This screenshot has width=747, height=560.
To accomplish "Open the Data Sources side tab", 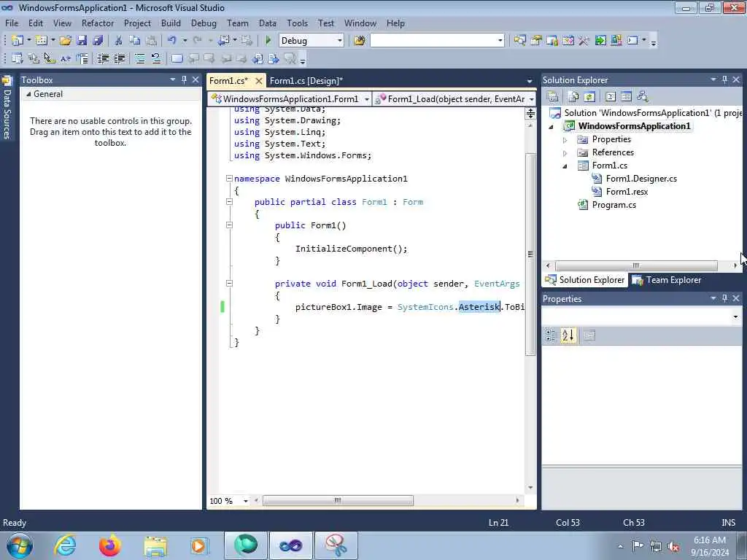I will 7,108.
